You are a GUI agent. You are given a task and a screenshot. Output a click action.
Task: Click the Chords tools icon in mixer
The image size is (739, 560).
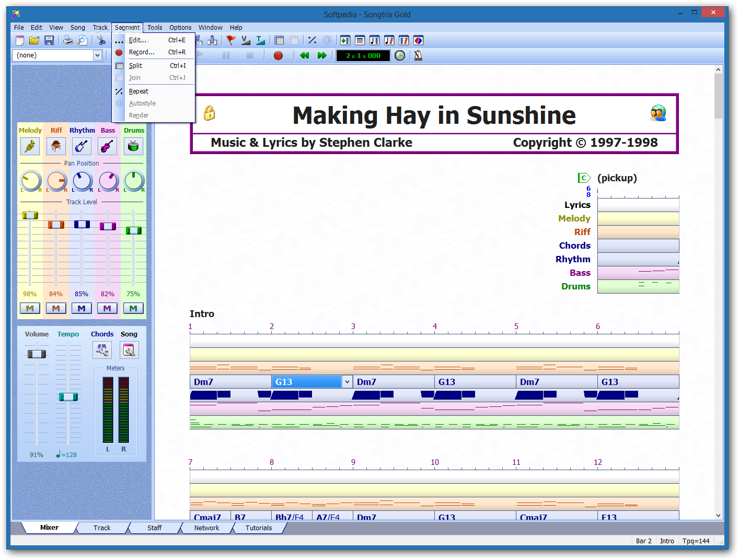point(102,350)
